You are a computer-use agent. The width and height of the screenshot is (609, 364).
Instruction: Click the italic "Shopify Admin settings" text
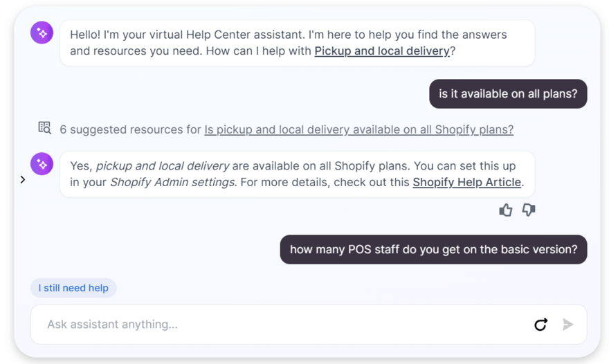[x=172, y=183]
